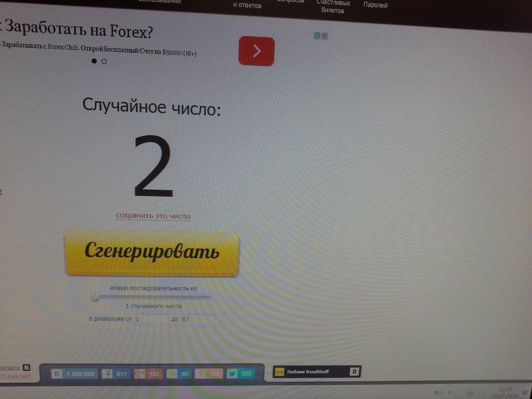Click the range 'до' input field with 53
This screenshot has width=532, height=399.
197,319
